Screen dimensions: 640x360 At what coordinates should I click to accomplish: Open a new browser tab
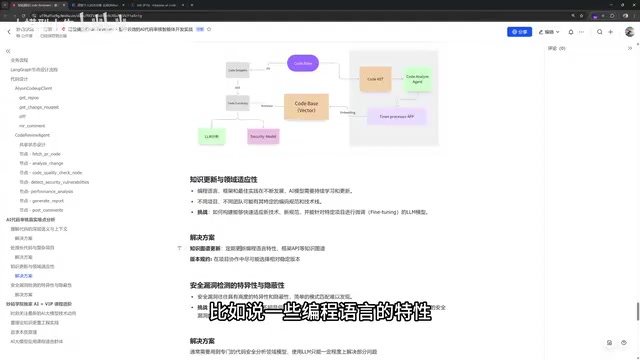pyautogui.click(x=192, y=5)
